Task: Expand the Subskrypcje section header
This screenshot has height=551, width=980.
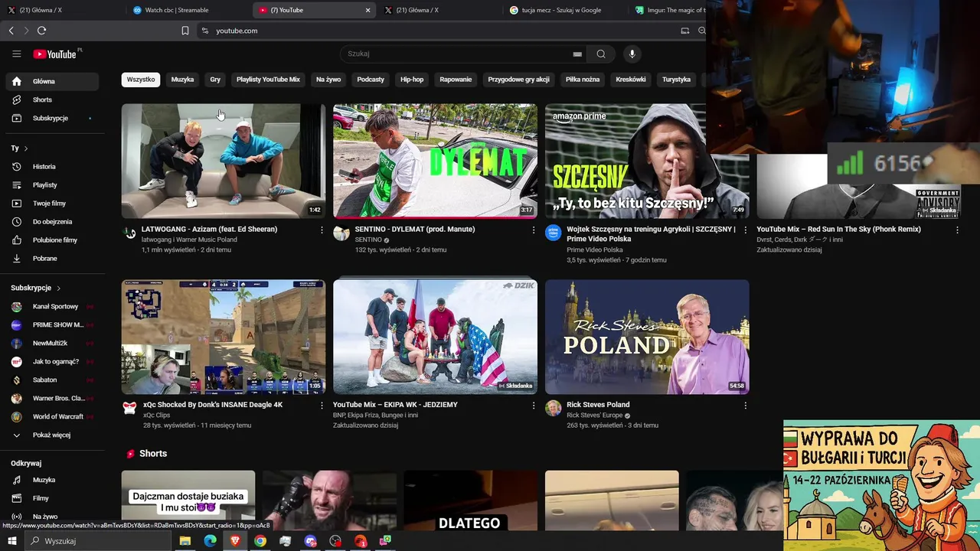Action: click(36, 288)
